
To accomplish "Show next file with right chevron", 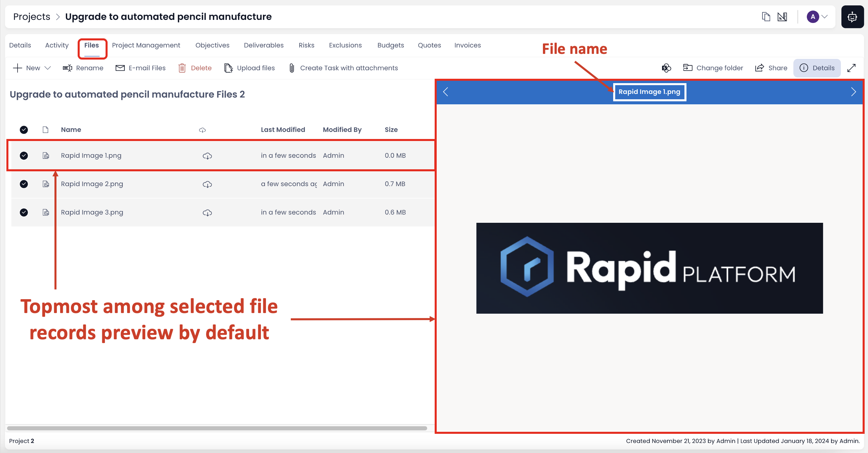I will click(853, 92).
